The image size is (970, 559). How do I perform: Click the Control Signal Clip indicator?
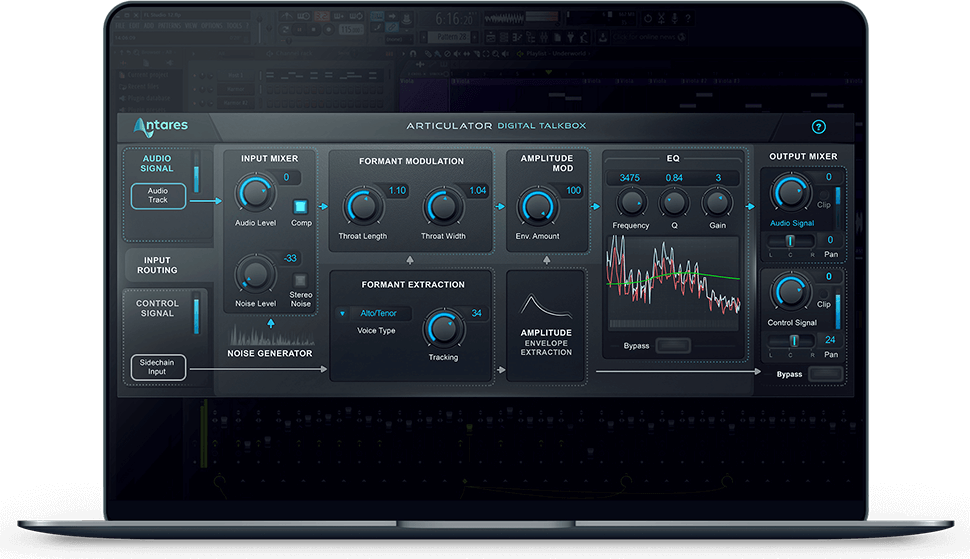tap(824, 304)
